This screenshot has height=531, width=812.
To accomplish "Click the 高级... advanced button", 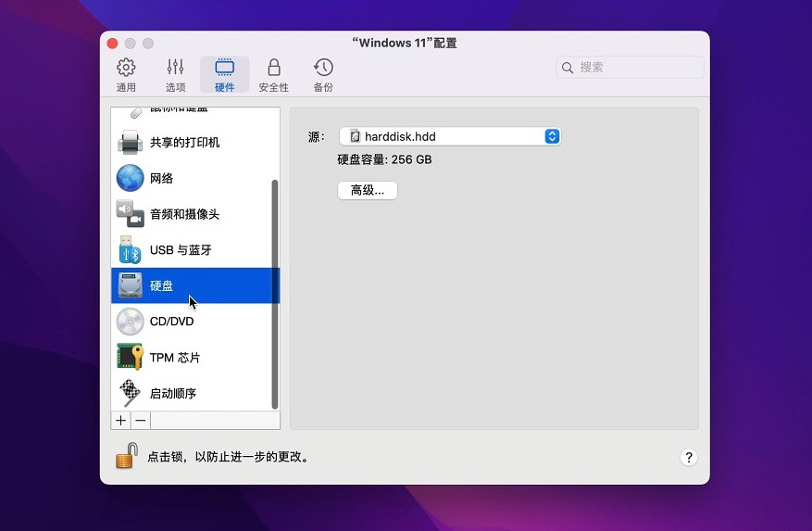I will pyautogui.click(x=368, y=190).
